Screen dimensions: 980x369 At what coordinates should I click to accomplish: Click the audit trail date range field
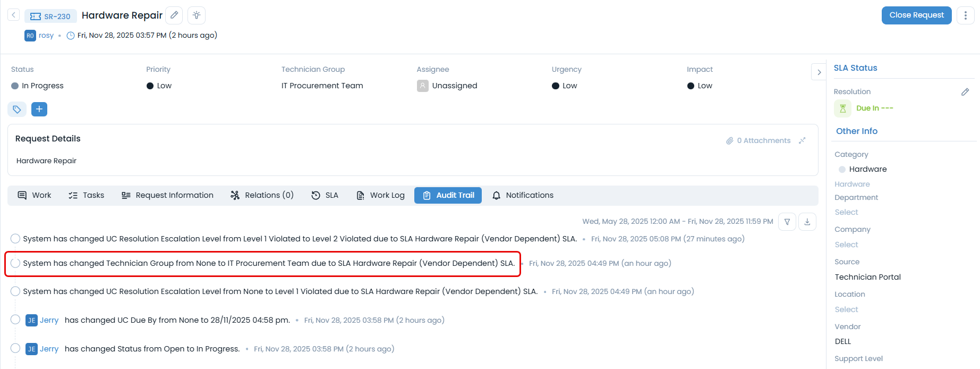[x=677, y=222]
